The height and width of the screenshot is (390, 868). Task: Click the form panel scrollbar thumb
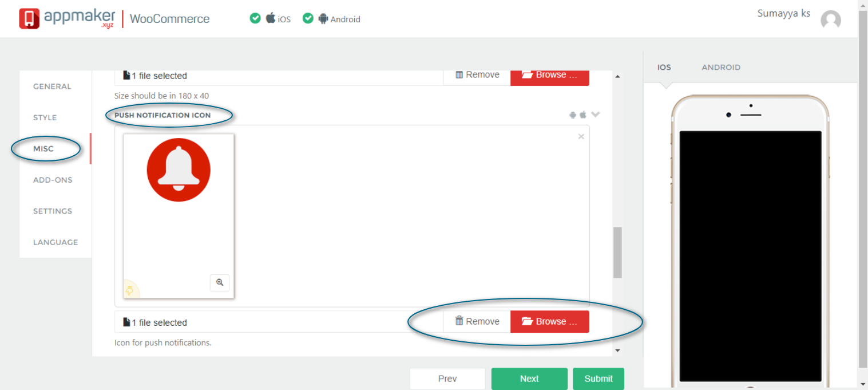[x=617, y=253]
